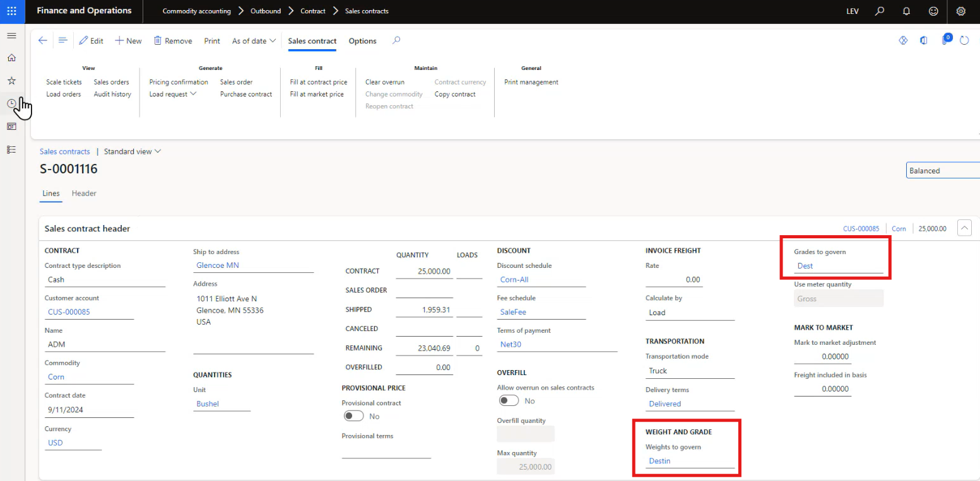This screenshot has width=980, height=481.
Task: Switch to the Header tab
Action: tap(84, 194)
